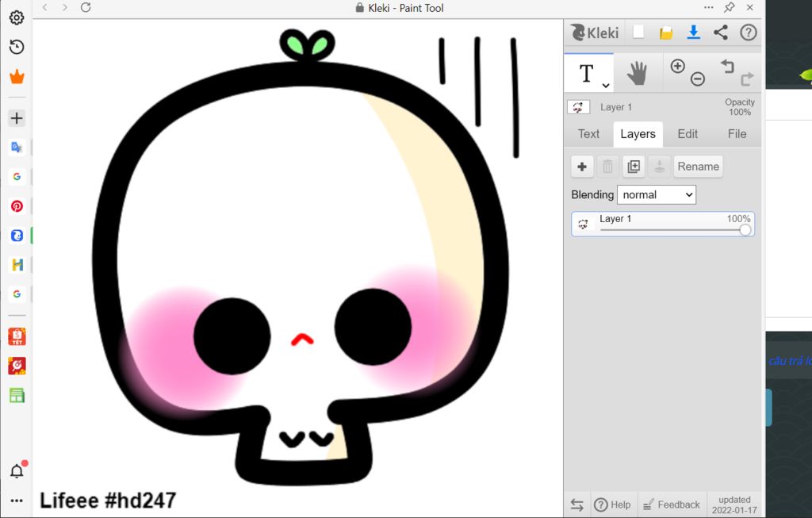Click the Kleki logo
This screenshot has height=518, width=812.
pyautogui.click(x=595, y=33)
